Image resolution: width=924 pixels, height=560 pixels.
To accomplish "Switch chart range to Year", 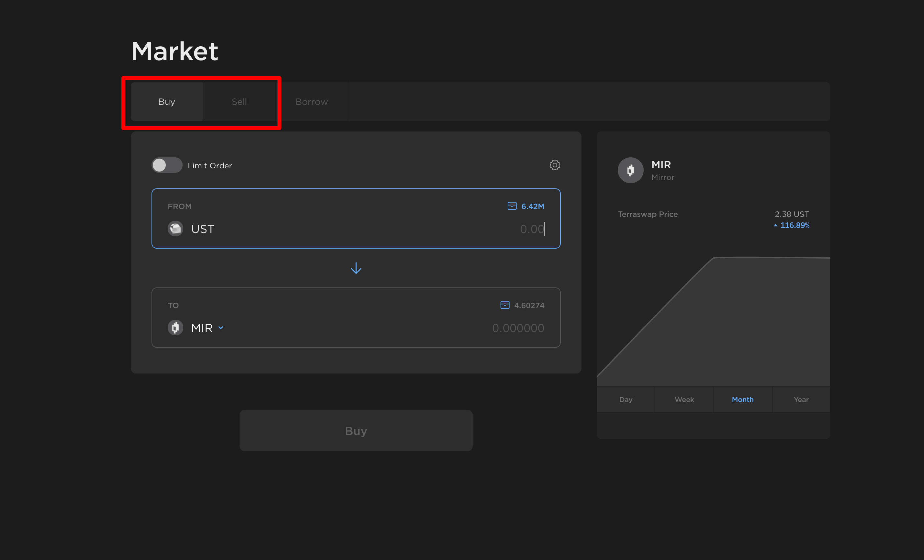I will click(x=801, y=399).
